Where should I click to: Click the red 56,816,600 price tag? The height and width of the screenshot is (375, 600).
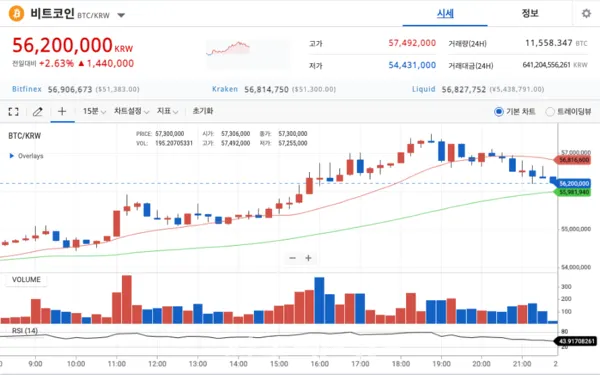573,160
